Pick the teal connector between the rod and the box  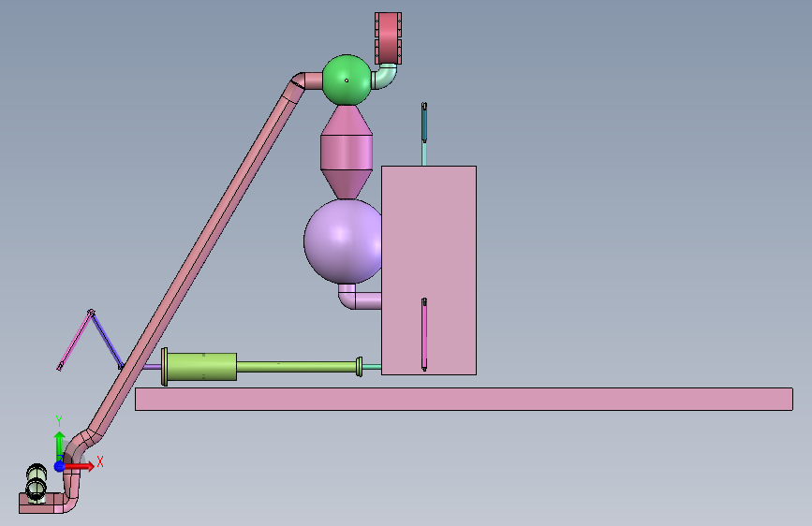click(372, 367)
